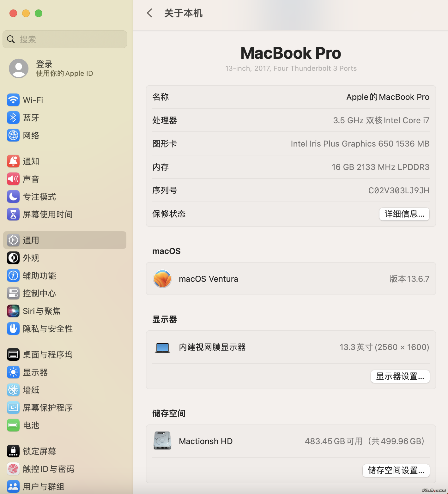Select 通用 (General) in sidebar
Image resolution: width=448 pixels, height=494 pixels.
(65, 240)
